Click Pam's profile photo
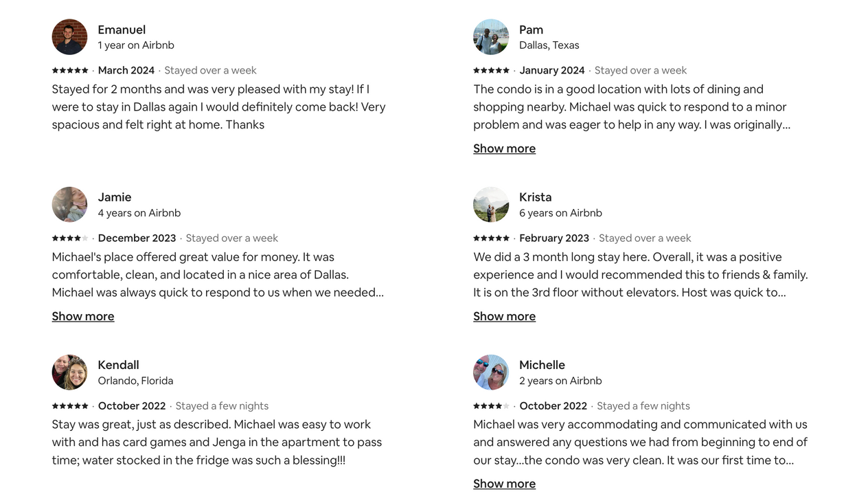Viewport: 868px width, 503px height. 491,37
